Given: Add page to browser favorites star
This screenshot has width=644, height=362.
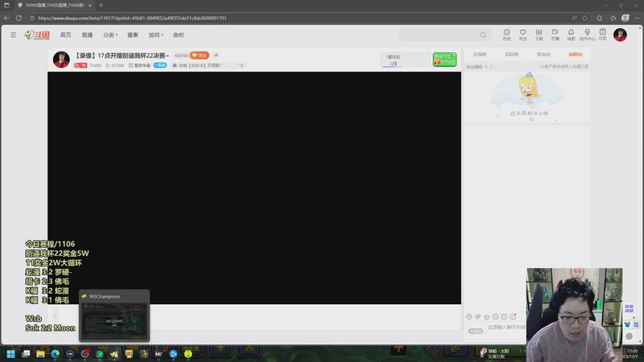Looking at the screenshot, I should click(x=585, y=18).
